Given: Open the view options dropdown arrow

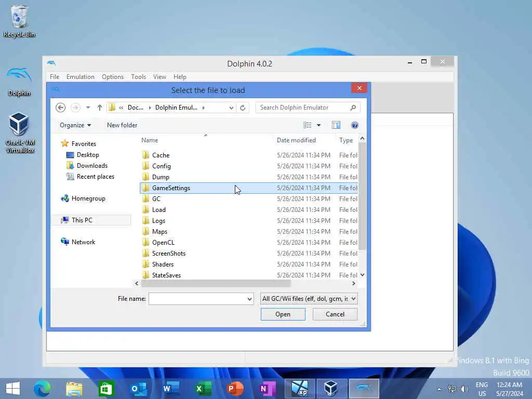Looking at the screenshot, I should 318,125.
